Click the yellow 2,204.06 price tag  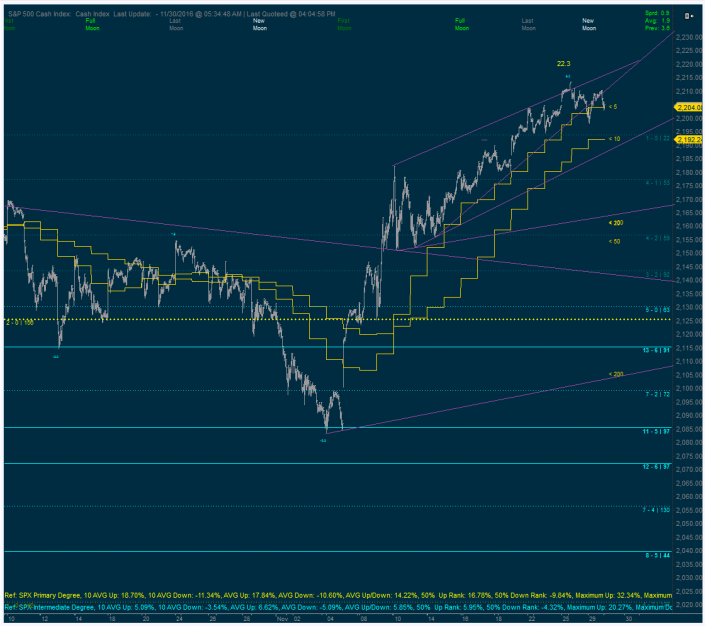(x=689, y=107)
